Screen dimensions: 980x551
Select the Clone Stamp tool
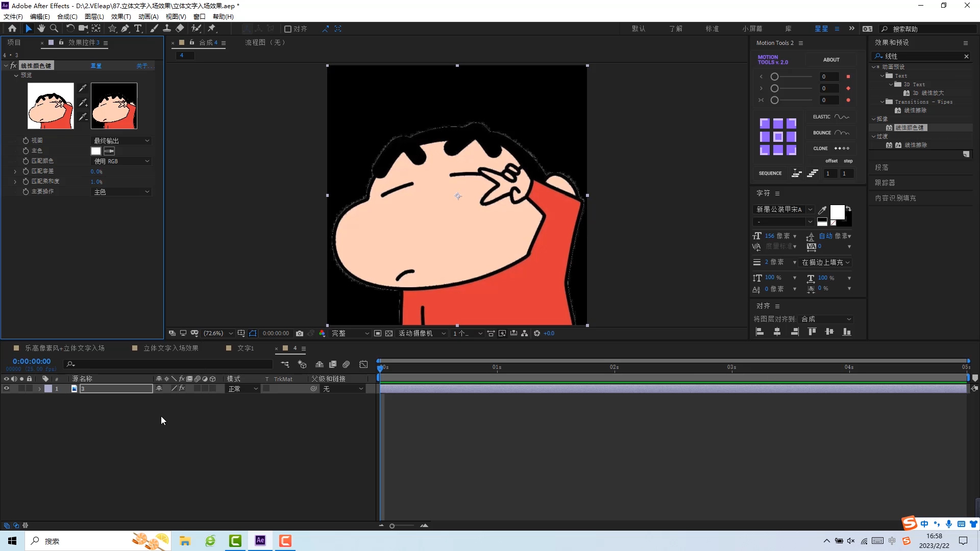[x=167, y=29]
